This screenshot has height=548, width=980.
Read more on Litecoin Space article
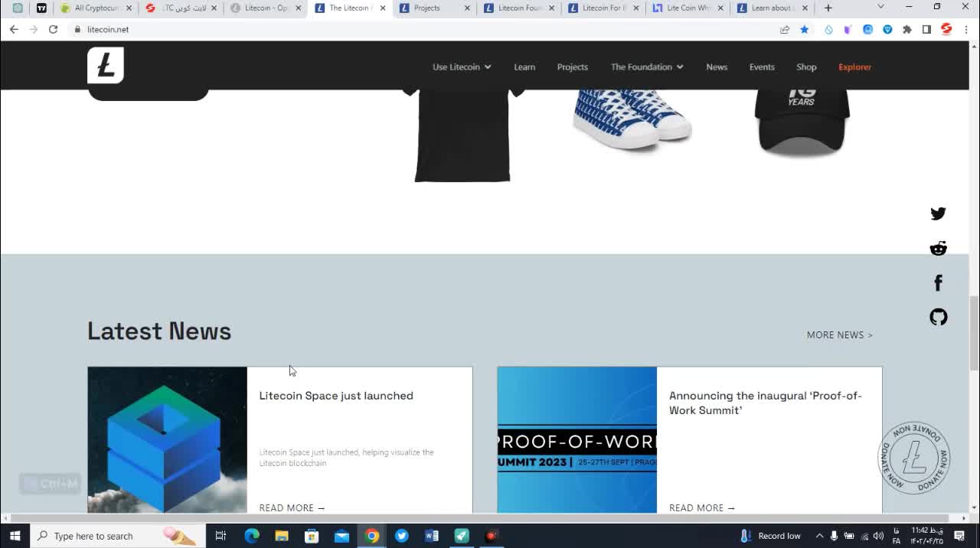292,507
